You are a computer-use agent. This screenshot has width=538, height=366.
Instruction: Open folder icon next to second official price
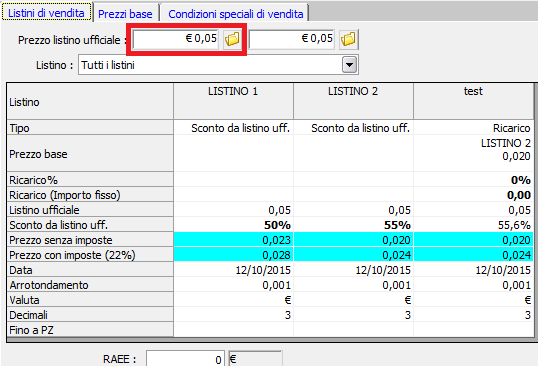click(348, 39)
